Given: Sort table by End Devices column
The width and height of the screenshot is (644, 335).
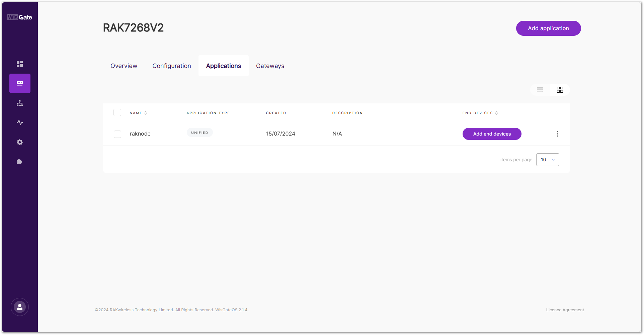Looking at the screenshot, I should pyautogui.click(x=480, y=113).
